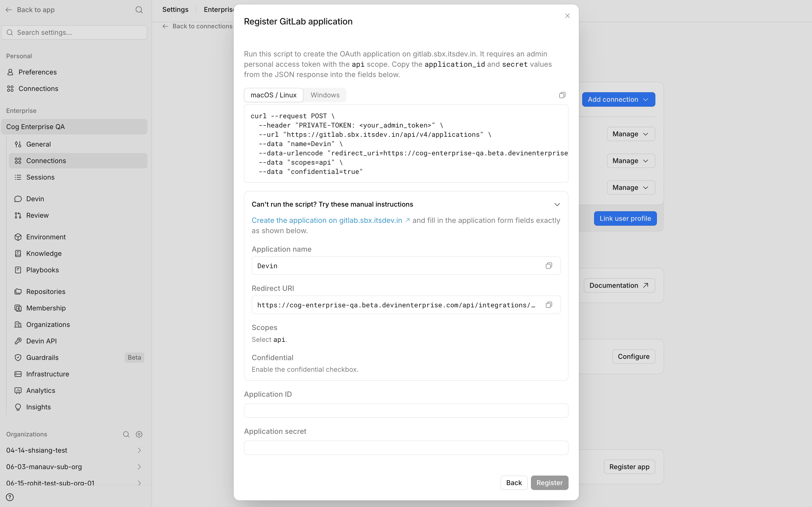Screen dimensions: 812x507
Task: Open the Devin API settings page
Action: point(78,341)
